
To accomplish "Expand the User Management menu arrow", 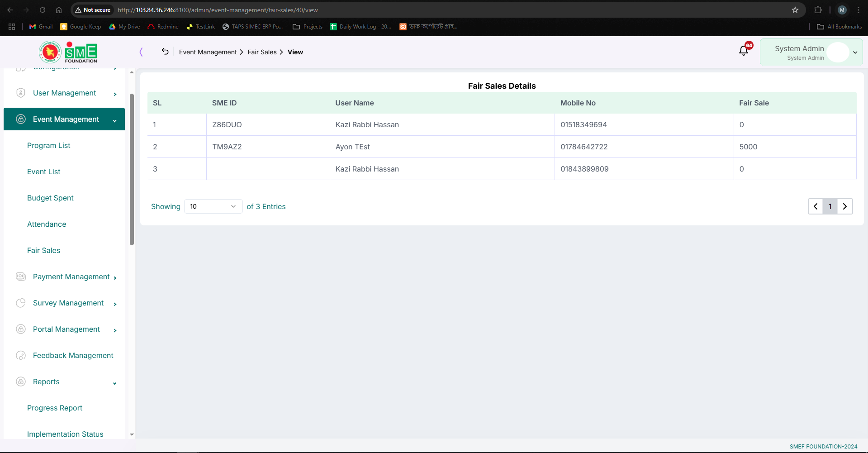I will (115, 94).
